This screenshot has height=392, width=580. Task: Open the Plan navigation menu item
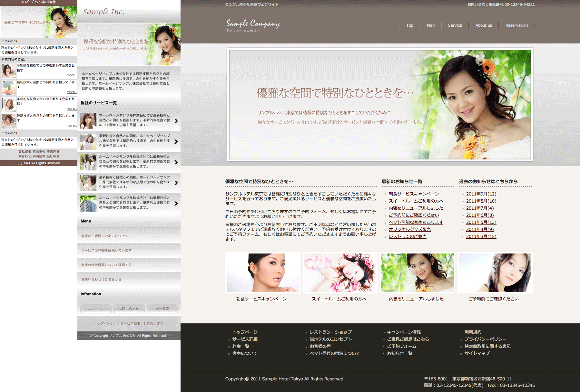click(430, 25)
